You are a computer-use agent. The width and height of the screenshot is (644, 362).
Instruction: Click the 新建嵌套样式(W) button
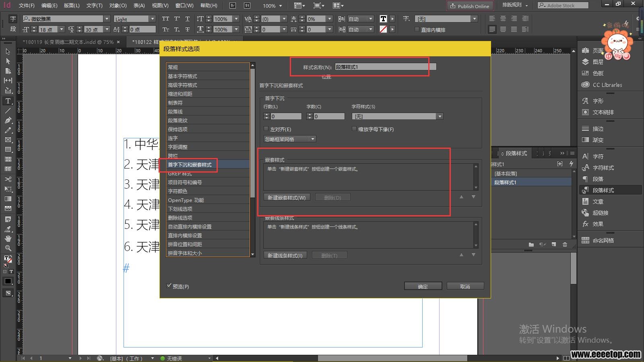point(287,197)
